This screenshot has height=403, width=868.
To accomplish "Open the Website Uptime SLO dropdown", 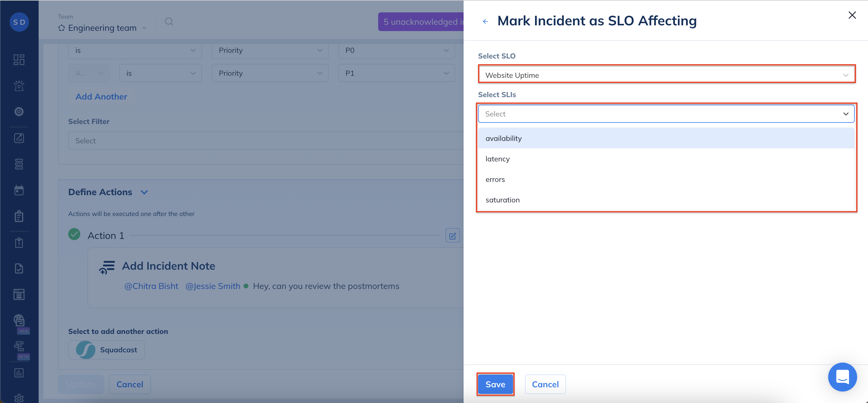I will [666, 75].
